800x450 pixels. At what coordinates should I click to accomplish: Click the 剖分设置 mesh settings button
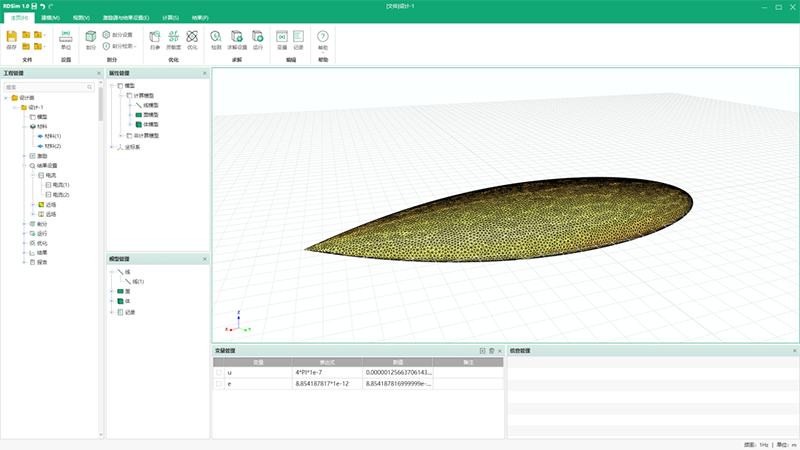tap(118, 34)
